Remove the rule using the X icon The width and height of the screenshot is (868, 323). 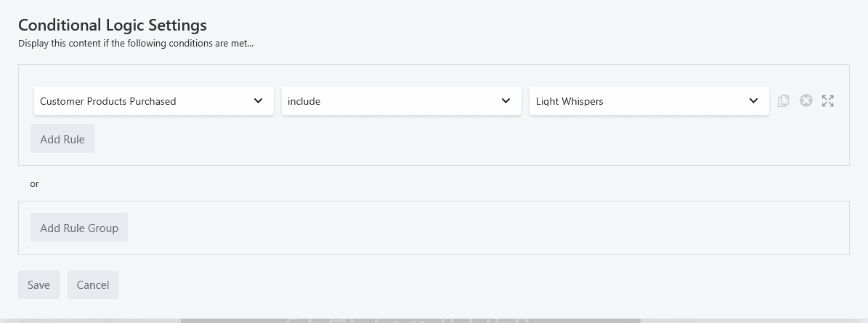pos(806,101)
